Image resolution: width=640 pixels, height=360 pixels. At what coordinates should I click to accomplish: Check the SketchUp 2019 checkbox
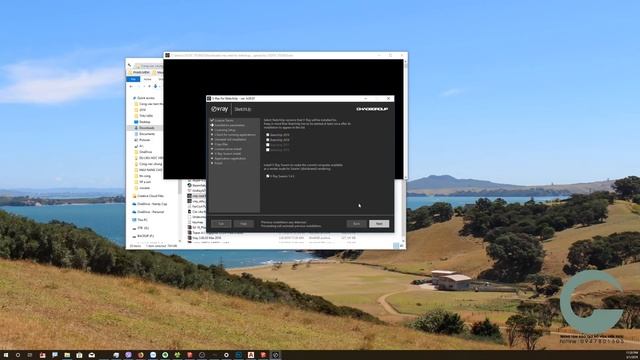[x=268, y=135]
